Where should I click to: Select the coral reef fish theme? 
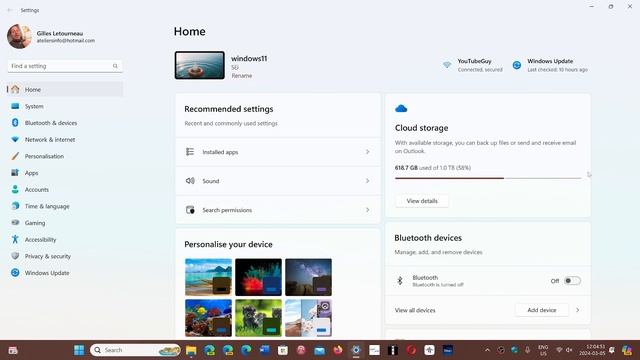[208, 318]
